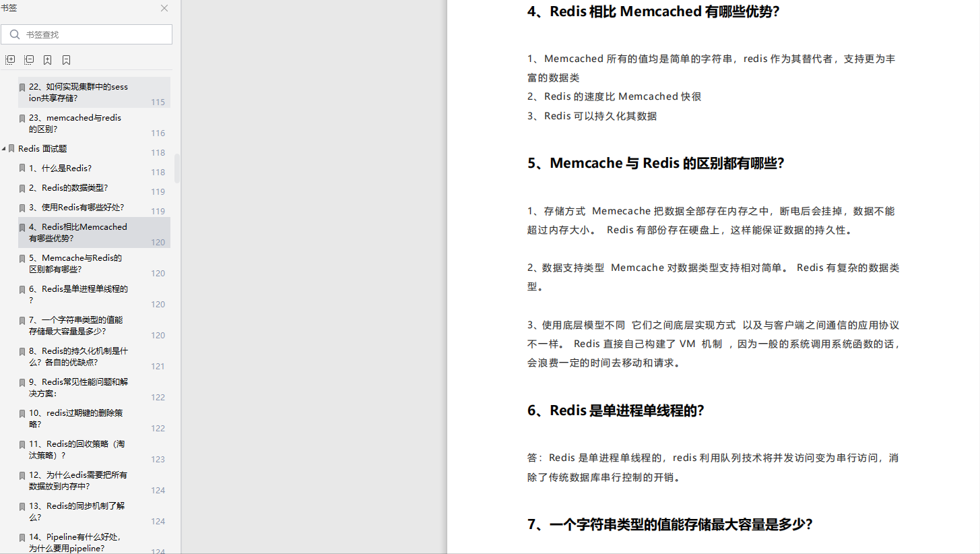Viewport: 980px width, 554px height.
Task: Click flag icon beside 7、一个字符串类型的值
Action: [22, 320]
